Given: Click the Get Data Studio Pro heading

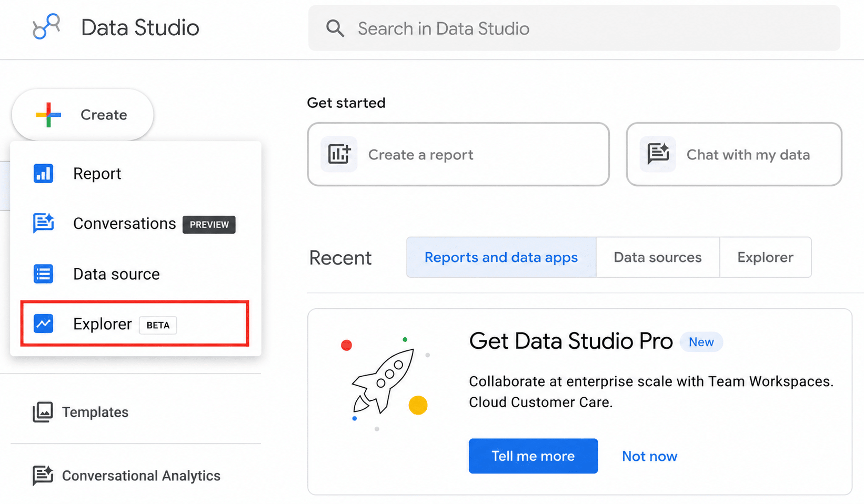Looking at the screenshot, I should (x=571, y=341).
